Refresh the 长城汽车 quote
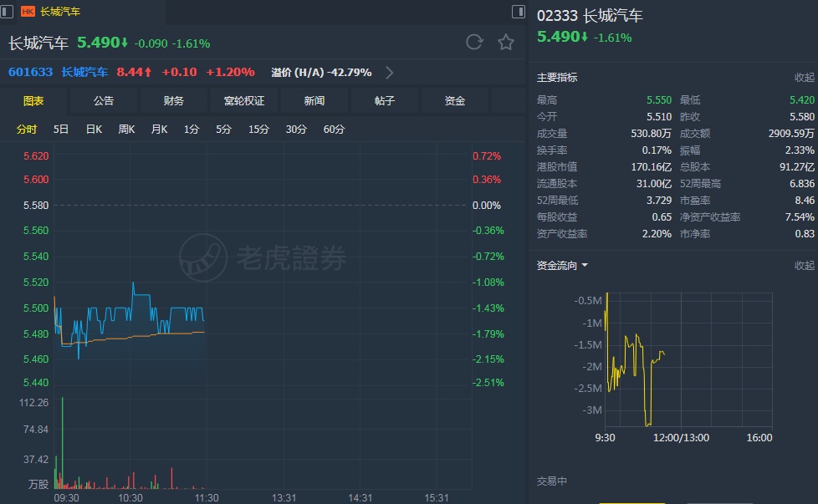The height and width of the screenshot is (504, 818). pyautogui.click(x=474, y=43)
